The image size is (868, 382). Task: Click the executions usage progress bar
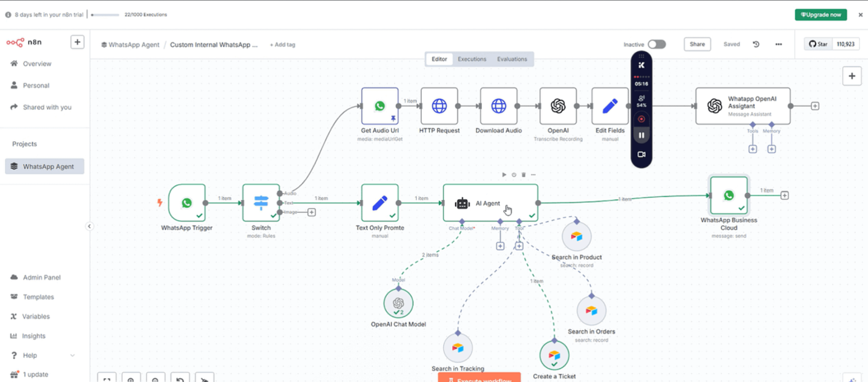tap(105, 15)
